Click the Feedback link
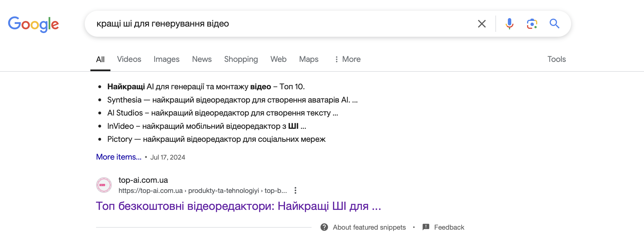 click(449, 227)
